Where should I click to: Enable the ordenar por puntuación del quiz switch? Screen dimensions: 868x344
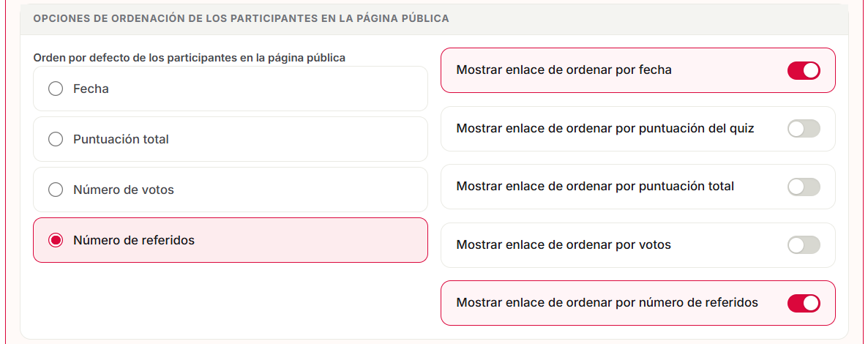(x=804, y=129)
